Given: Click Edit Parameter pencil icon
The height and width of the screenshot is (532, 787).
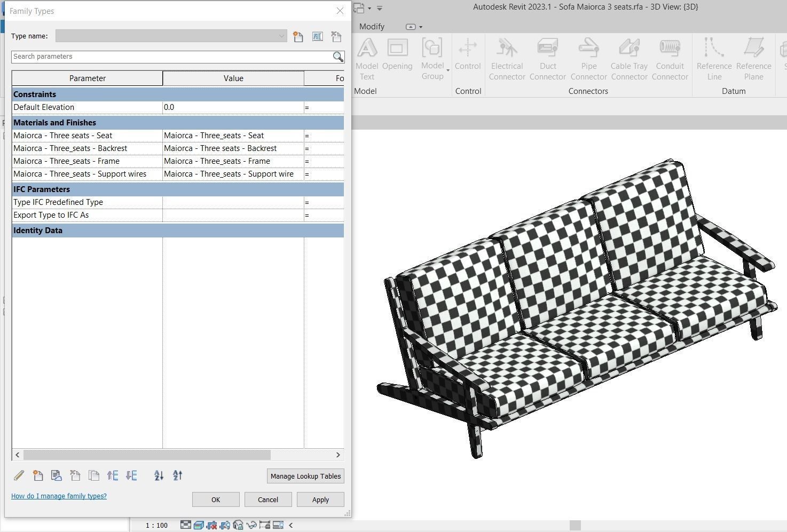Looking at the screenshot, I should (x=19, y=475).
